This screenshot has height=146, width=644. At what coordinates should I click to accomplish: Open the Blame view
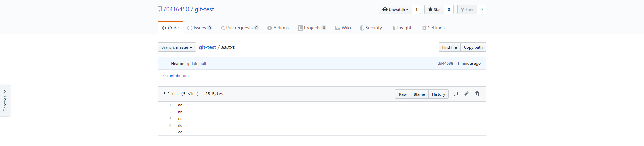click(419, 94)
